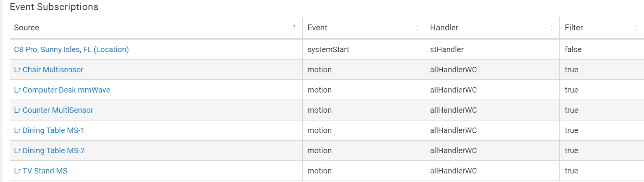Open the Lr TV Stand MS link

click(x=41, y=171)
